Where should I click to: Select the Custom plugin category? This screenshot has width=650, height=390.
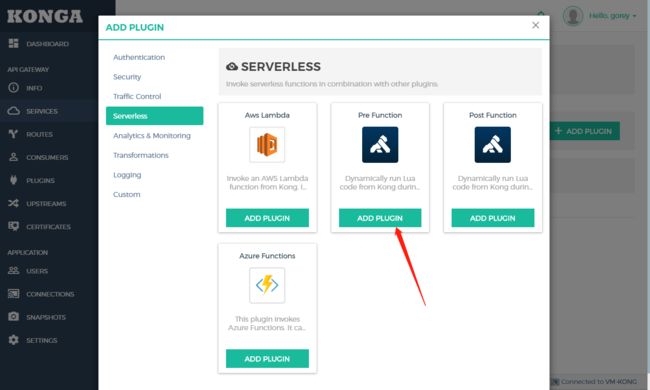pyautogui.click(x=127, y=194)
